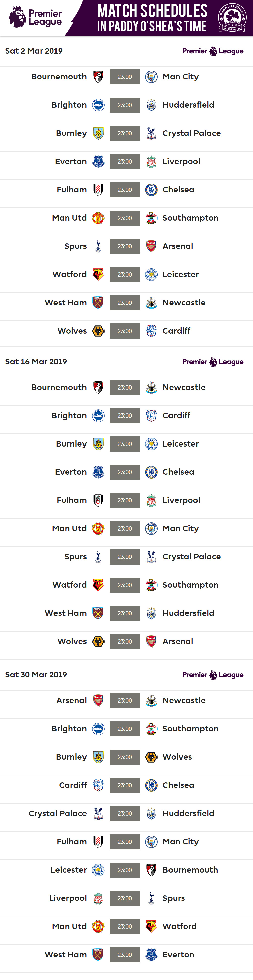Click Liverpool crest in the Everton vs Liverpool row
This screenshot has width=253, height=980.
point(151,162)
